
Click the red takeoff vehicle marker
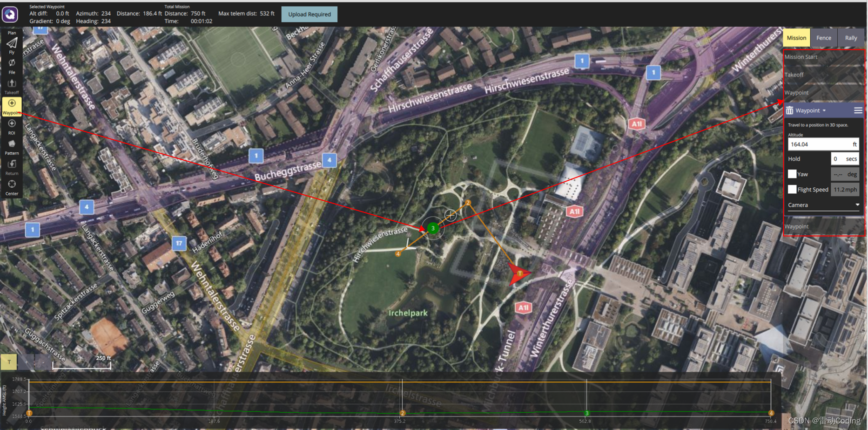tap(519, 273)
